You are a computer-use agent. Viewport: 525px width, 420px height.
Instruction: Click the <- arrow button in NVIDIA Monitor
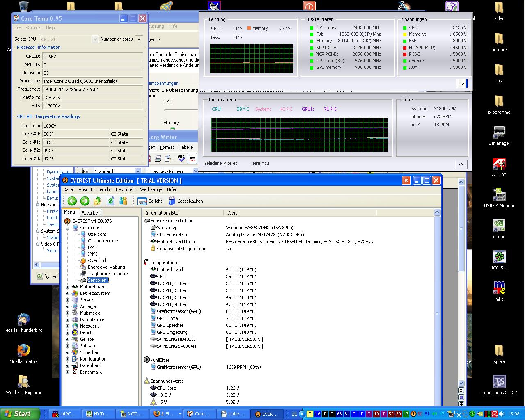coord(461,164)
